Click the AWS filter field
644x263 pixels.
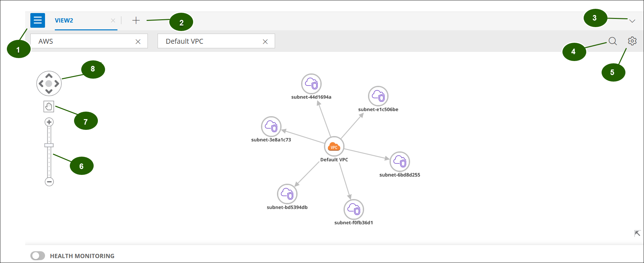tap(89, 41)
